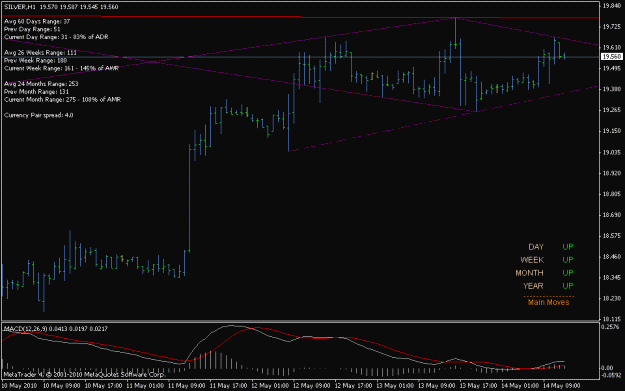Click 'Currency Pair spread: 4.0' label
Image resolution: width=625 pixels, height=391 pixels.
[39, 115]
